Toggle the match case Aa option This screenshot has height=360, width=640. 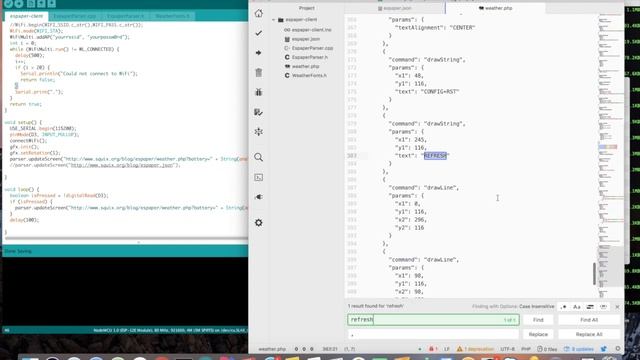[x=577, y=307]
